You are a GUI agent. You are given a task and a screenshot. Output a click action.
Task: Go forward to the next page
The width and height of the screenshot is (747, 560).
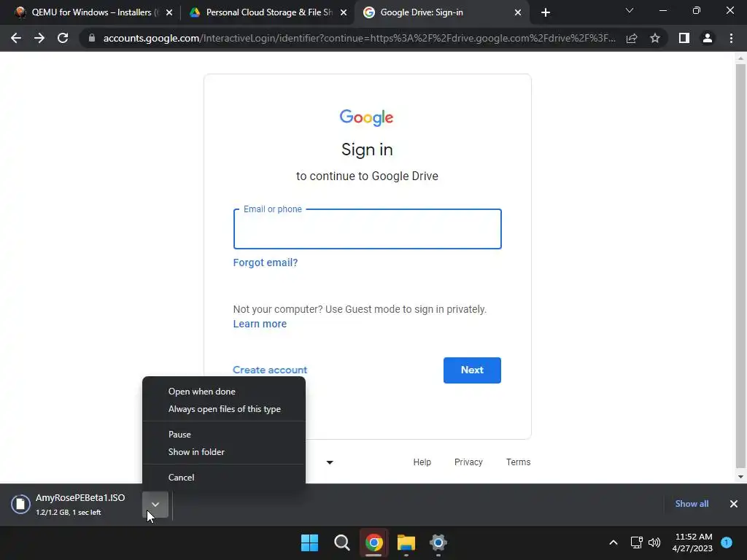[39, 38]
